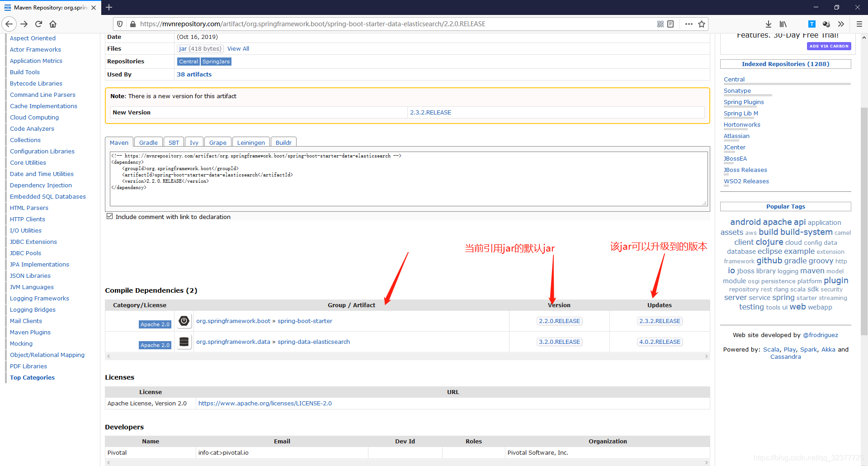Open Build Tools category
Screen dimensions: 868x466
coord(25,72)
